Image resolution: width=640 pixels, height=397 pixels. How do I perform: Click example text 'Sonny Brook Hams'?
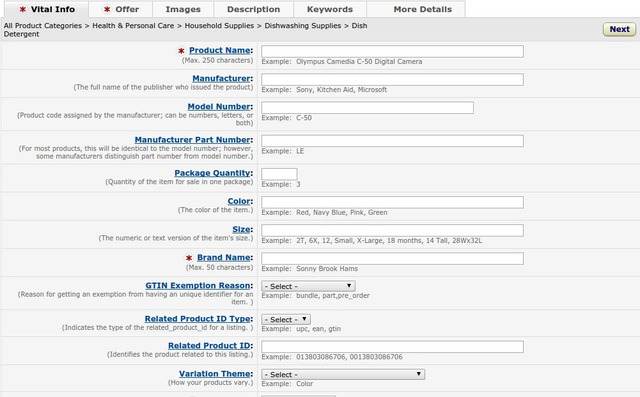pos(327,269)
